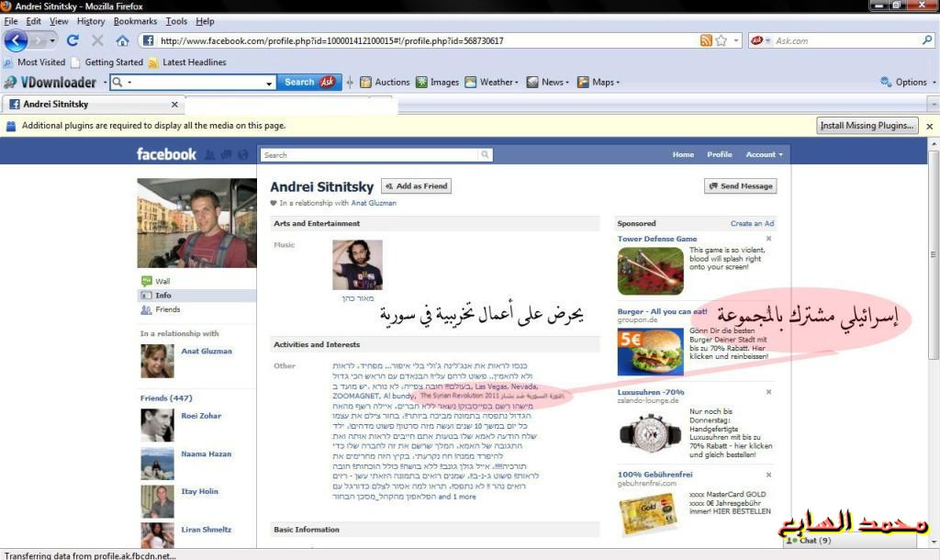Open the Edit menu
Viewport: 940px width, 560px height.
pos(34,21)
